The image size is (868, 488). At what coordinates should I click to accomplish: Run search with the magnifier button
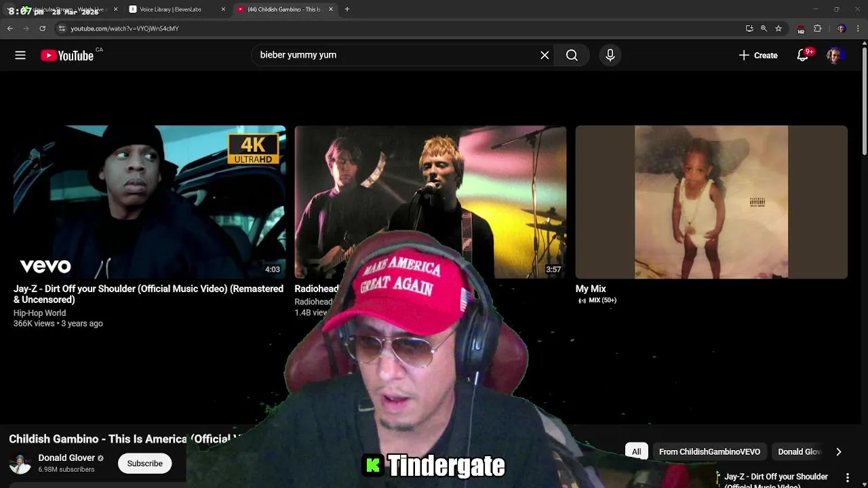pyautogui.click(x=572, y=56)
